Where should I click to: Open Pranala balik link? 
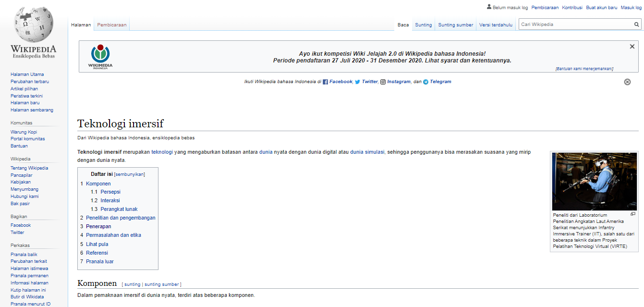(24, 255)
